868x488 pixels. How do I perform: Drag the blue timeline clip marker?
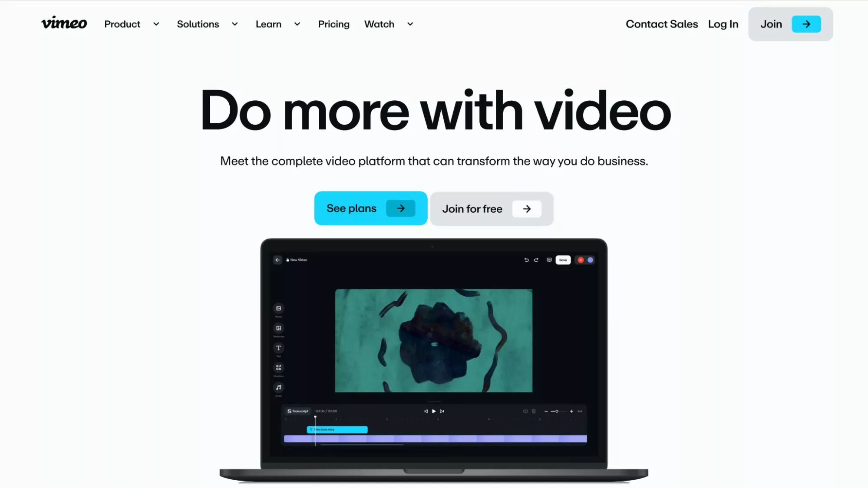(337, 430)
